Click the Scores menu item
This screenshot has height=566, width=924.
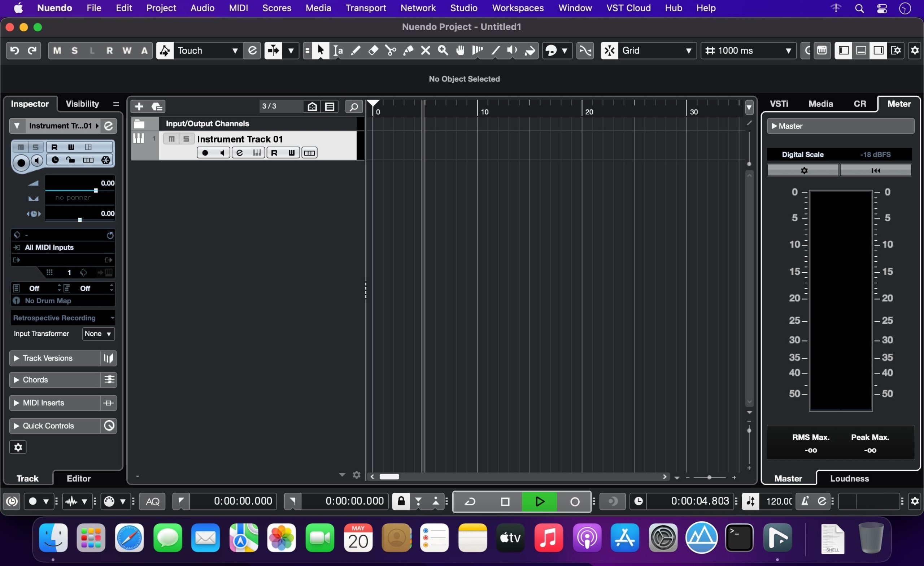click(x=277, y=8)
